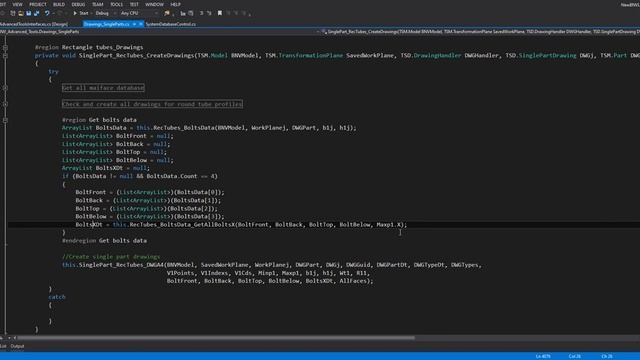Click the collapsed 'Check and create all drawings' box
The width and height of the screenshot is (640, 360).
152,104
